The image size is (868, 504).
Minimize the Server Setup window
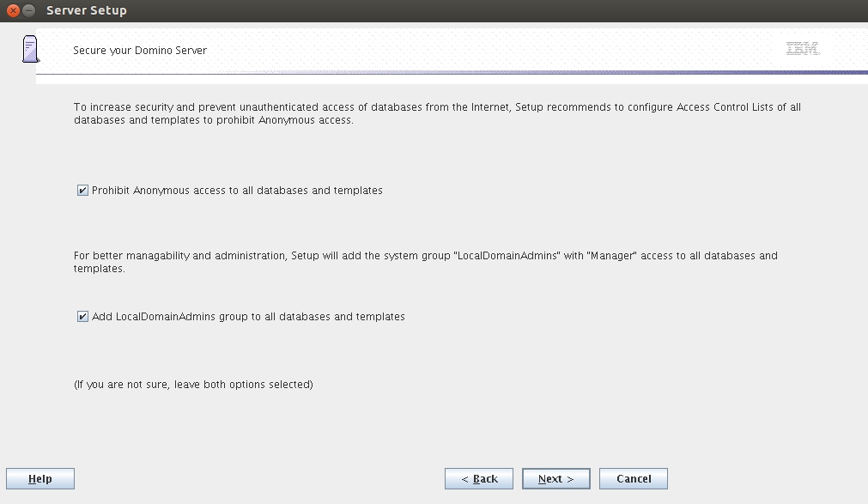tap(29, 10)
